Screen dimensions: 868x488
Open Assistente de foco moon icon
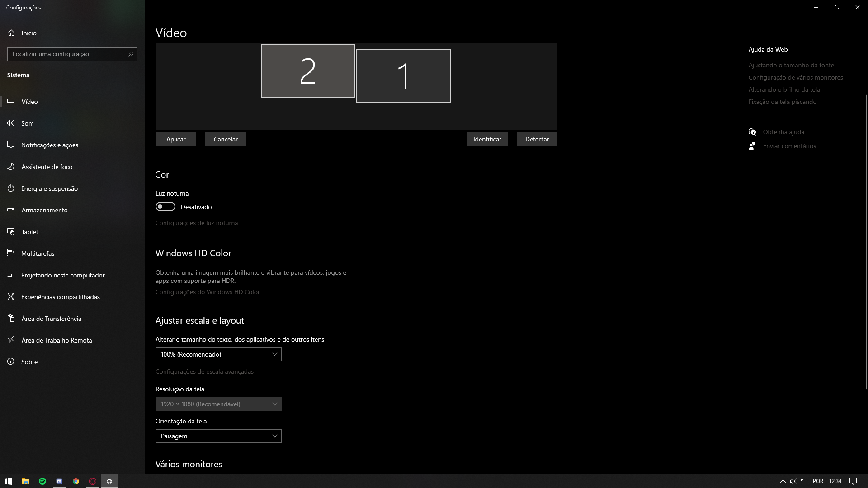[11, 167]
